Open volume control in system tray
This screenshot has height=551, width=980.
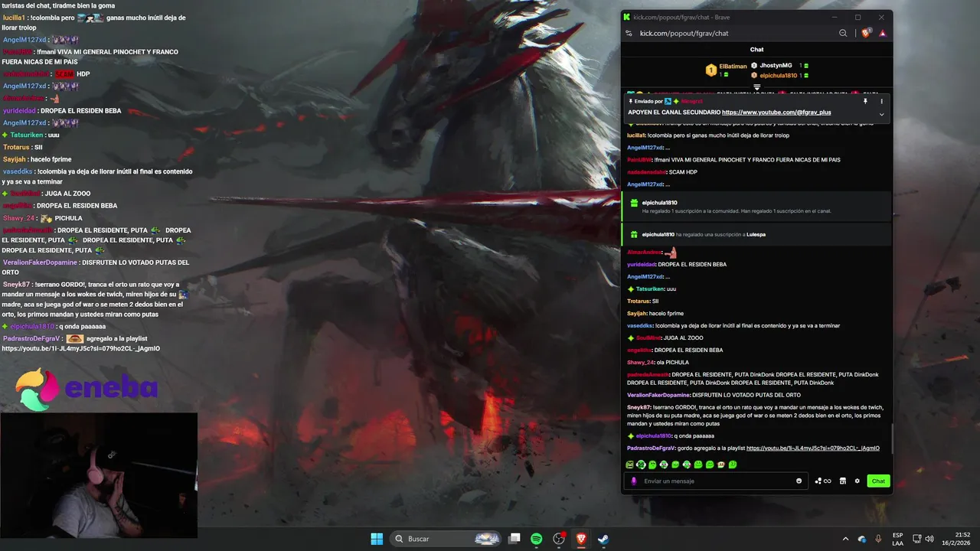coord(929,539)
